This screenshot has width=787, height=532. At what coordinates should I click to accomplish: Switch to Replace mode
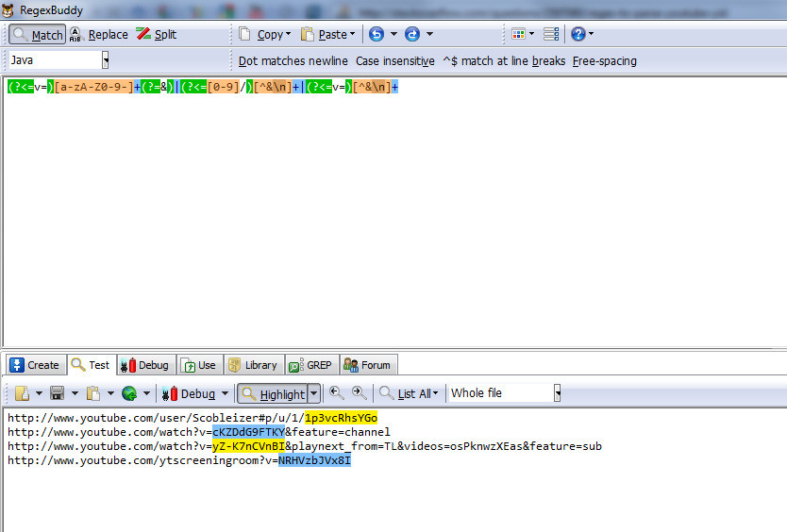(x=98, y=35)
